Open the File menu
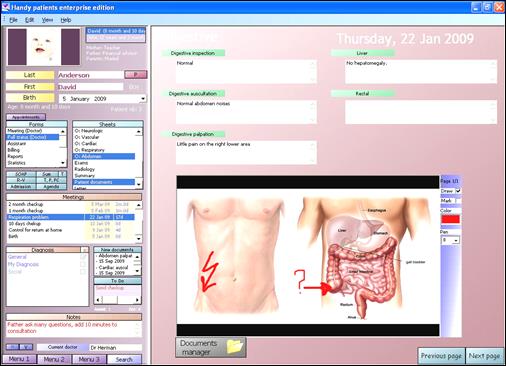 click(13, 20)
